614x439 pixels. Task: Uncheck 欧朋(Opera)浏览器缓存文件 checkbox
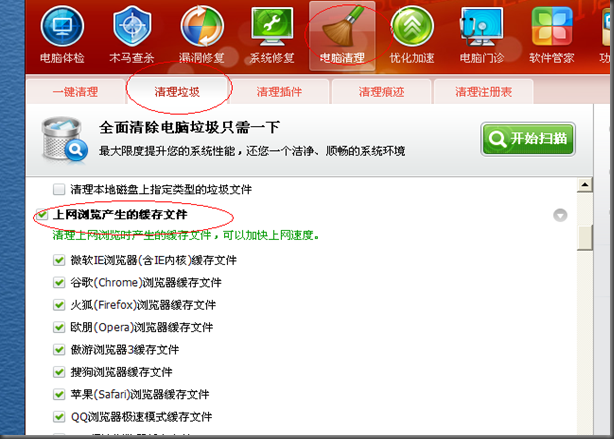point(59,327)
